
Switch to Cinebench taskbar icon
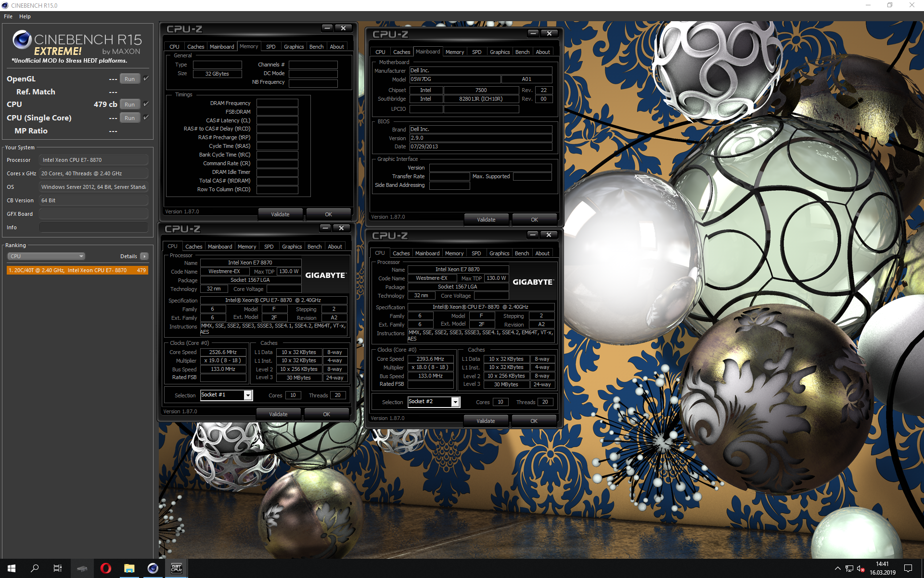[x=153, y=568]
